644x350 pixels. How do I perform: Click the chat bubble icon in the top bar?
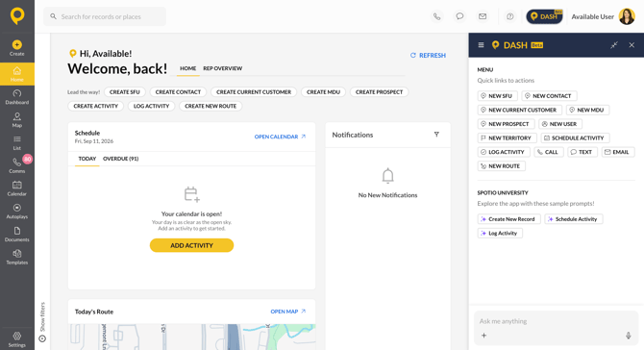pos(459,16)
